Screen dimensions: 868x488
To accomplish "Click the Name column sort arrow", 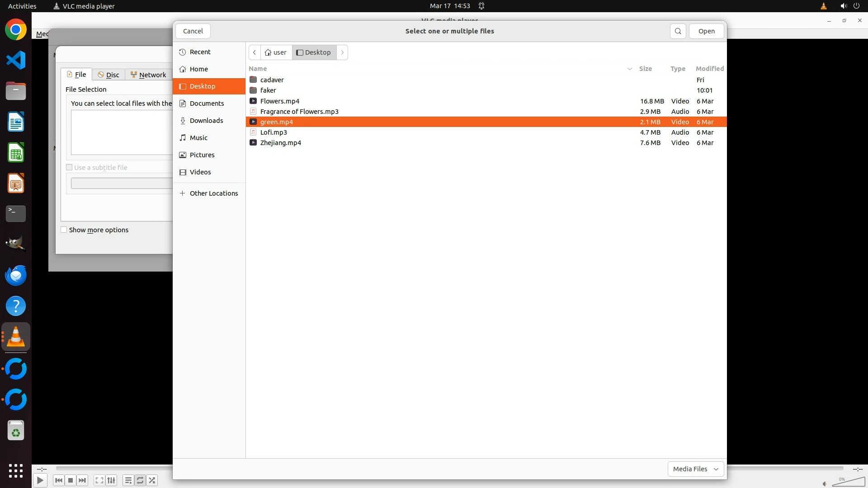I will [629, 69].
